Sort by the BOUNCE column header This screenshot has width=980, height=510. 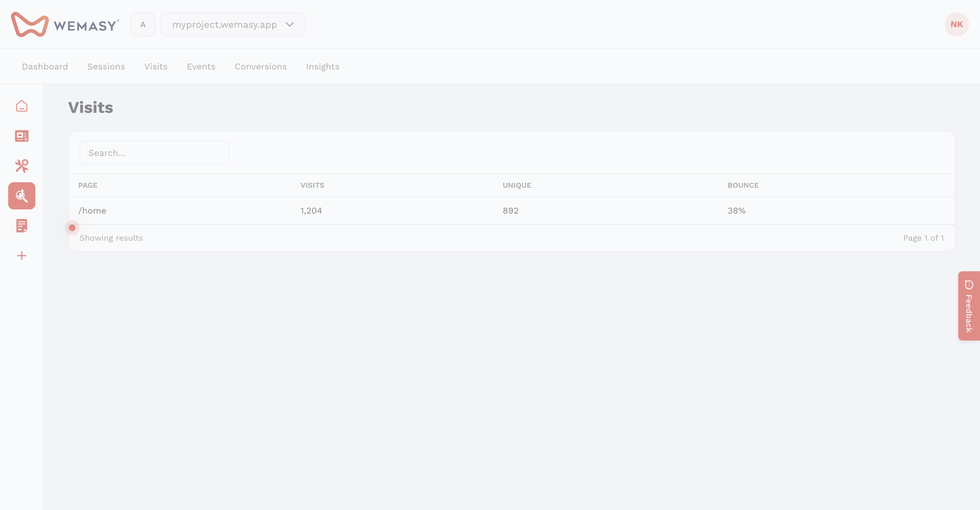click(743, 186)
